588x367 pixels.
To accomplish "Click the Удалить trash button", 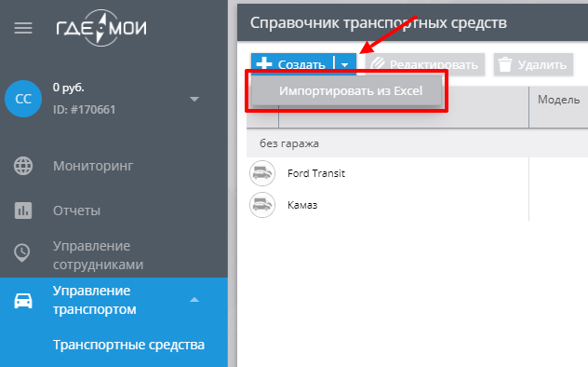I will click(x=533, y=64).
